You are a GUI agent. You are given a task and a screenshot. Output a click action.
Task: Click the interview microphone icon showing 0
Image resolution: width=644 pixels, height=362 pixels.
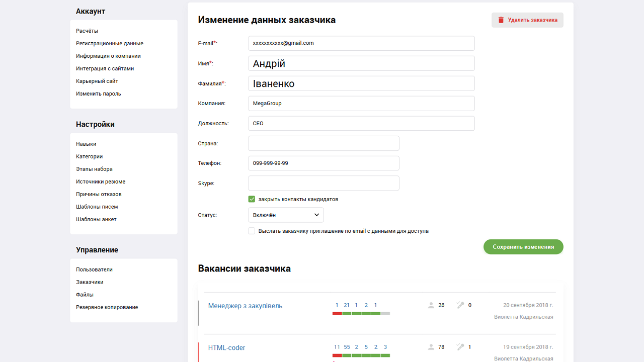coord(460,305)
